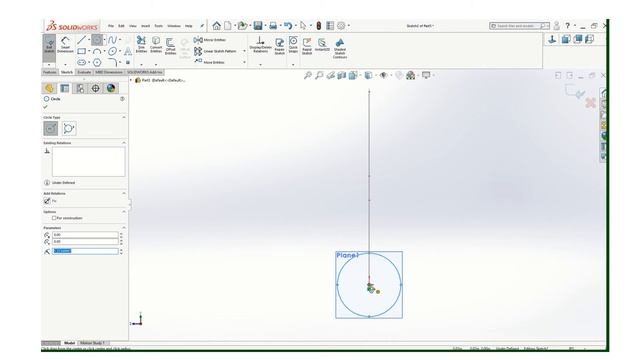
Task: Open Display/Delete Relations tool
Action: [x=260, y=45]
